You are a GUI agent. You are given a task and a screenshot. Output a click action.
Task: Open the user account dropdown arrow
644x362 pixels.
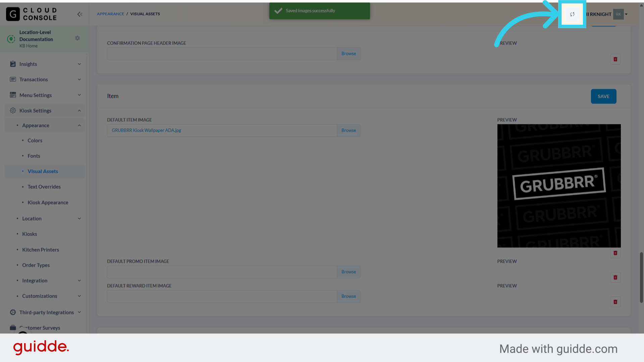point(626,14)
